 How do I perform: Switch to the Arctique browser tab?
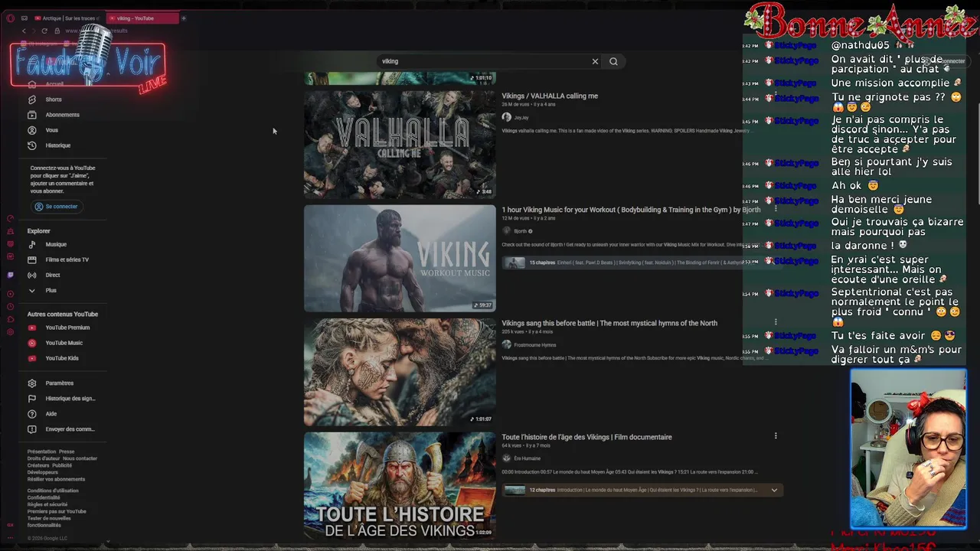[66, 18]
